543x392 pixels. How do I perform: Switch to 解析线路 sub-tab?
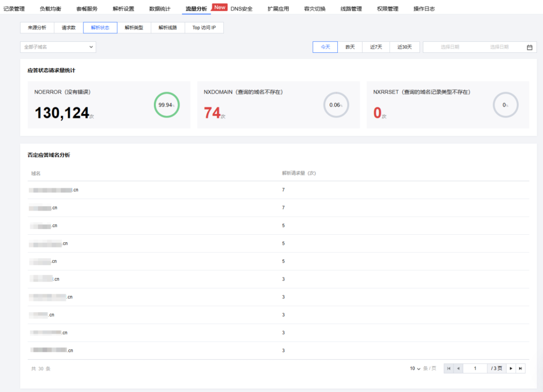click(x=167, y=28)
